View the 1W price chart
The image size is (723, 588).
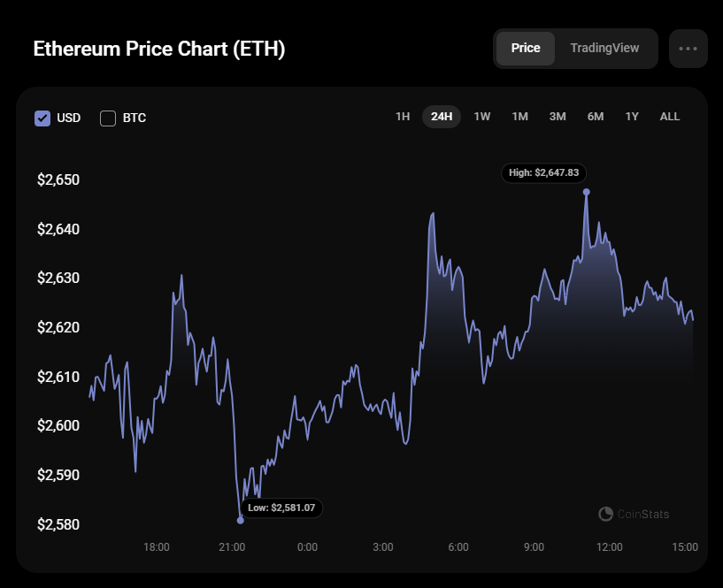[481, 116]
